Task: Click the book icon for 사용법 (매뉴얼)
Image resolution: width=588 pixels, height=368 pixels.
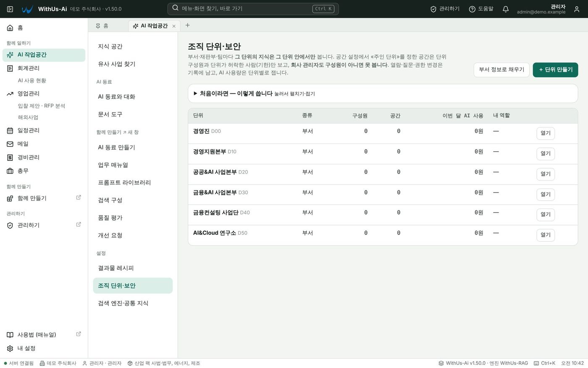Action: click(10, 335)
